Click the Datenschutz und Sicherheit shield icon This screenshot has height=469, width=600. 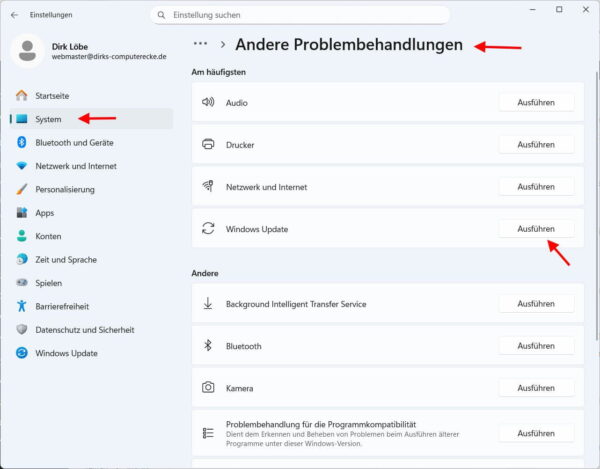(22, 329)
